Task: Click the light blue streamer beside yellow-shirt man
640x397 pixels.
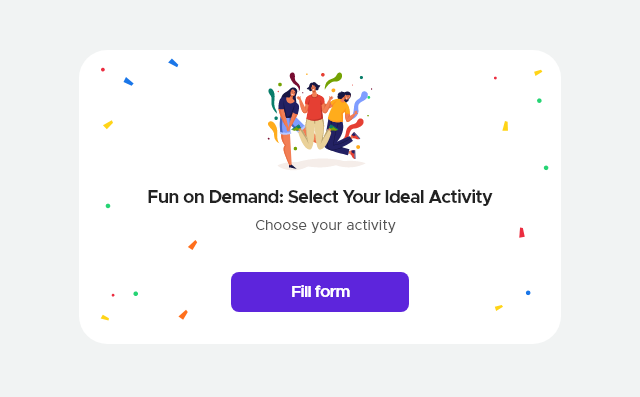Action: coord(360,102)
